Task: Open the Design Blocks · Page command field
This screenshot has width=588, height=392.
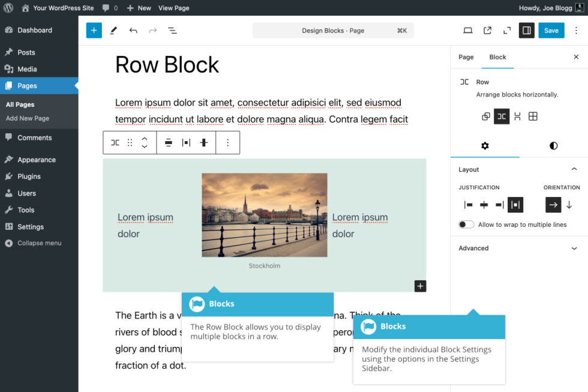Action: click(333, 30)
